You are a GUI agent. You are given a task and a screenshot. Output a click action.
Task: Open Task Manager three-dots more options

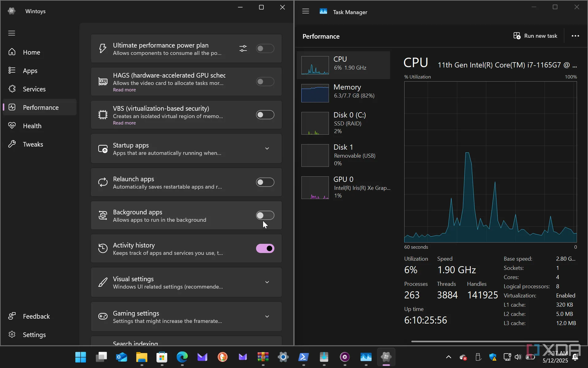point(575,36)
